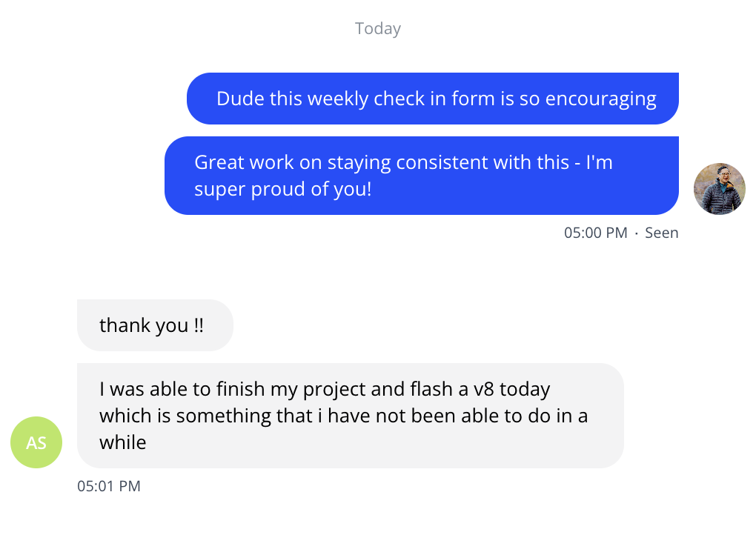Viewport: 756px width, 535px height.
Task: Click 'super proud of you!' text
Action: (282, 189)
